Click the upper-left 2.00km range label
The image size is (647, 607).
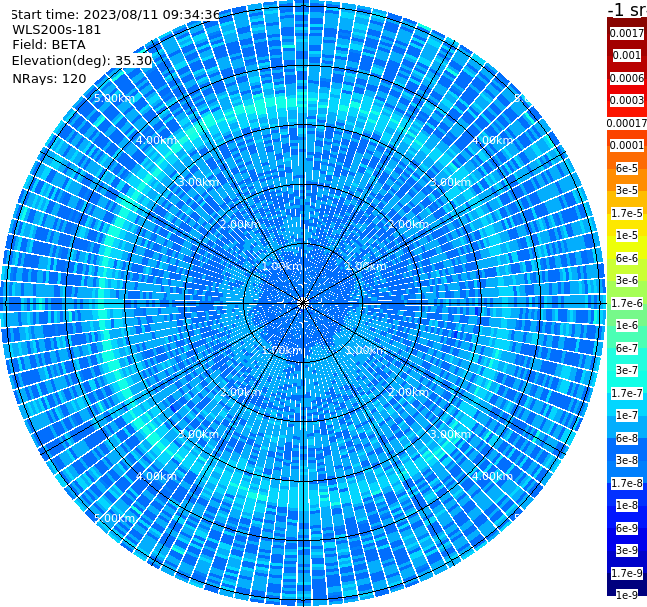coord(241,224)
